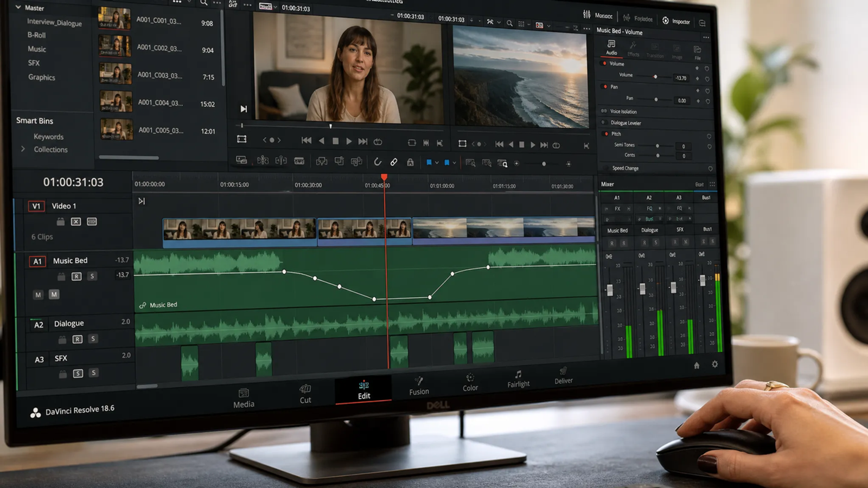Viewport: 868px width, 488px height.
Task: Select the blade edit tool icon
Action: tap(299, 161)
